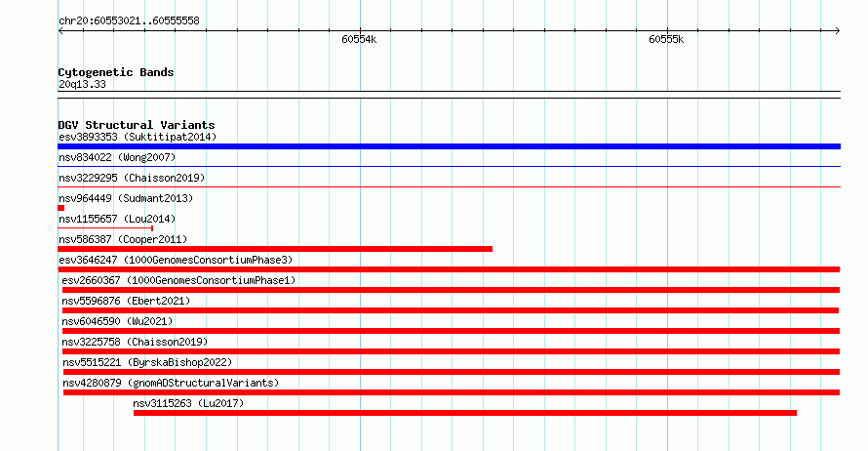Click the DGV Structural Variants track title
This screenshot has height=451, width=868.
coord(137,125)
